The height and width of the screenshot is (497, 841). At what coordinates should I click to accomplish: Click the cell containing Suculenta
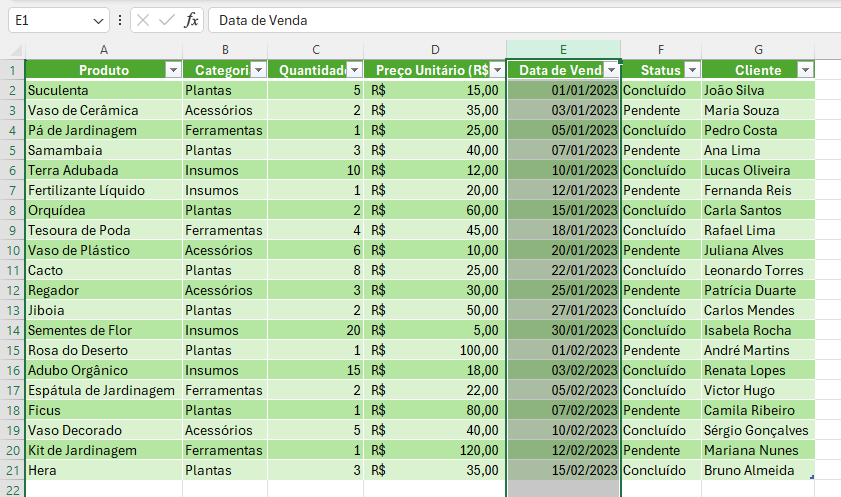[x=104, y=90]
